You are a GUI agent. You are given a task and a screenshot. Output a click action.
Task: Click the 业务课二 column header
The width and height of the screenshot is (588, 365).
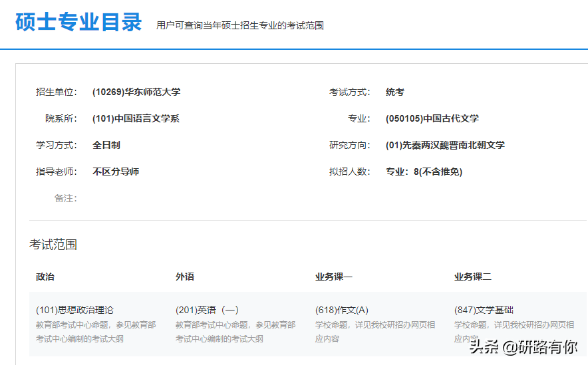tap(472, 277)
